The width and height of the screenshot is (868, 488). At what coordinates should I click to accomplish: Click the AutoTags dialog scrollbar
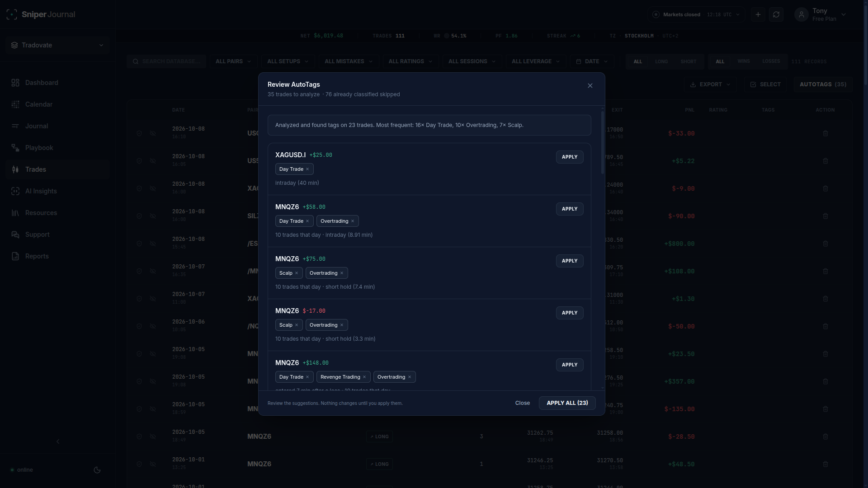coord(602,142)
